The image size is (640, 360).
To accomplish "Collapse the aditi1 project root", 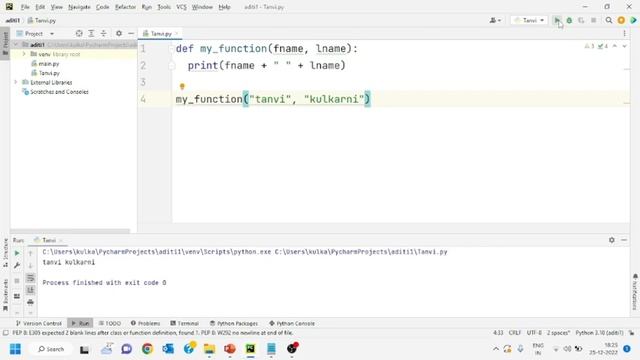I will point(16,44).
